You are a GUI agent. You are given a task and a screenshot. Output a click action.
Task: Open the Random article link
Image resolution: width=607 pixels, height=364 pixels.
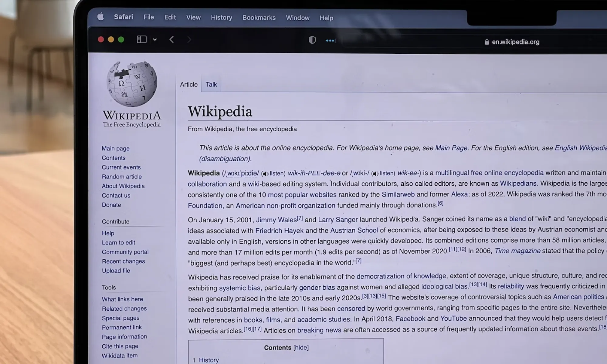[122, 177]
